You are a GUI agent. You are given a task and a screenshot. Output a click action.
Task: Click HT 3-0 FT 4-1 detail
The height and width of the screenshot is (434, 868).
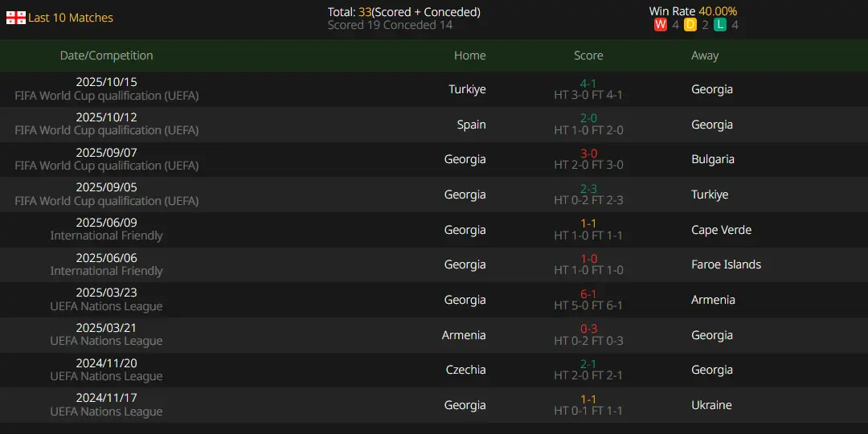(x=588, y=95)
